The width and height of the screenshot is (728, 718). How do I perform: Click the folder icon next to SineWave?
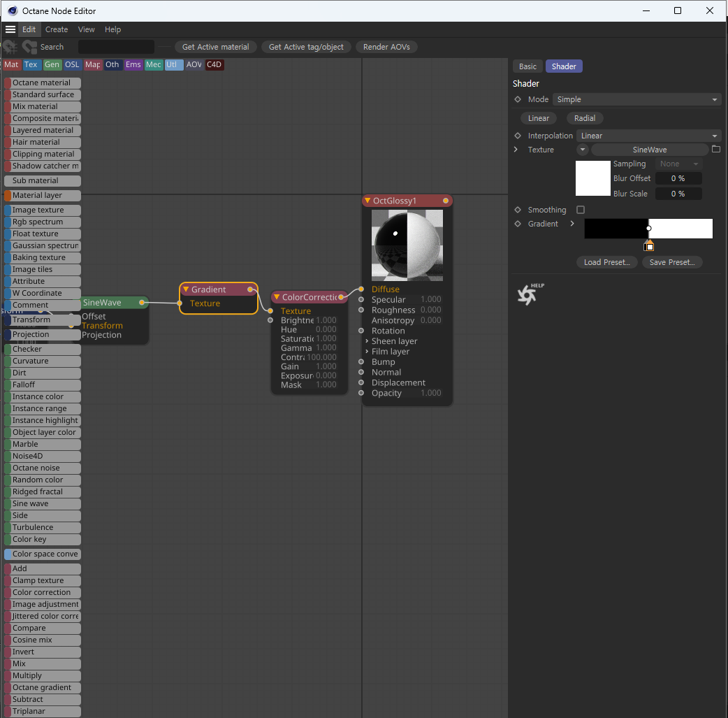click(716, 149)
